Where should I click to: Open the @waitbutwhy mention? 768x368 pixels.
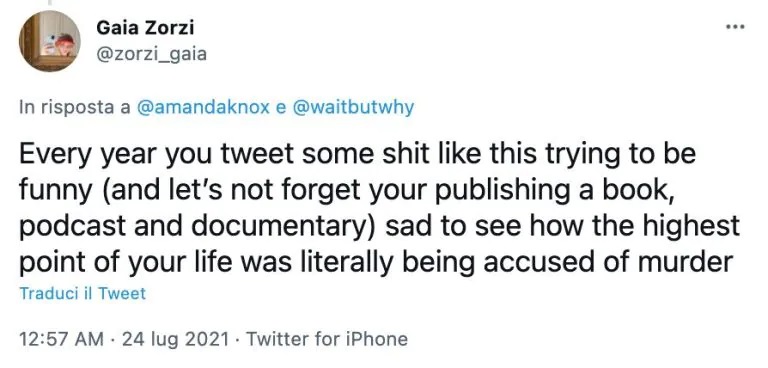(353, 107)
